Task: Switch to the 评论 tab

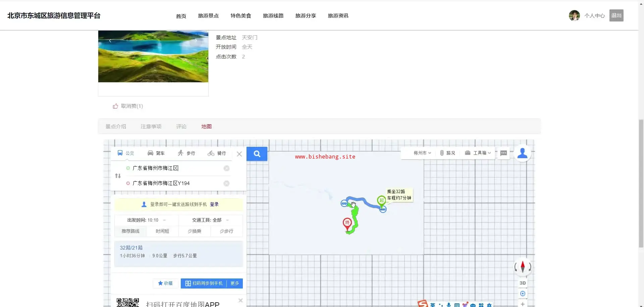Action: tap(181, 127)
